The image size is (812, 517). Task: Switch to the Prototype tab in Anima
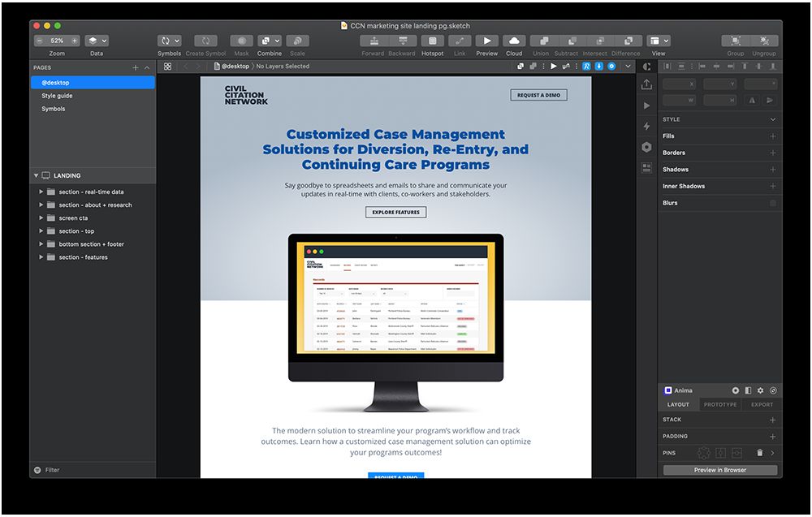(720, 404)
